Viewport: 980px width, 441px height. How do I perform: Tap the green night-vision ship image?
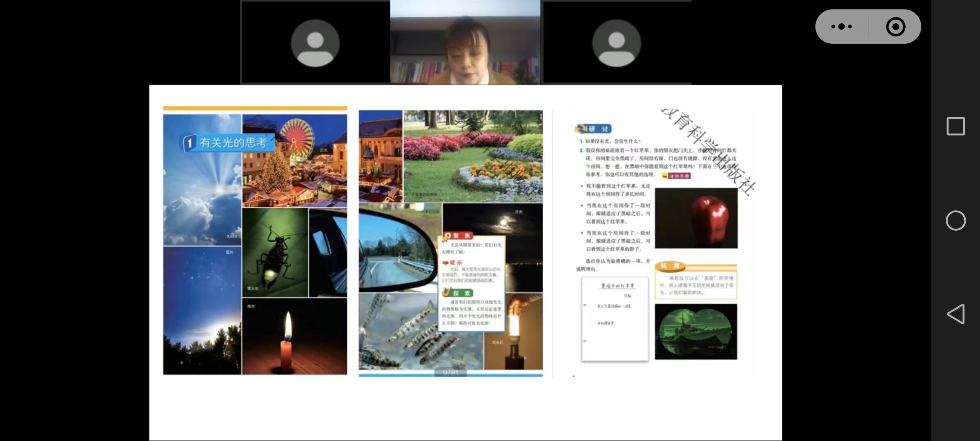click(x=696, y=332)
